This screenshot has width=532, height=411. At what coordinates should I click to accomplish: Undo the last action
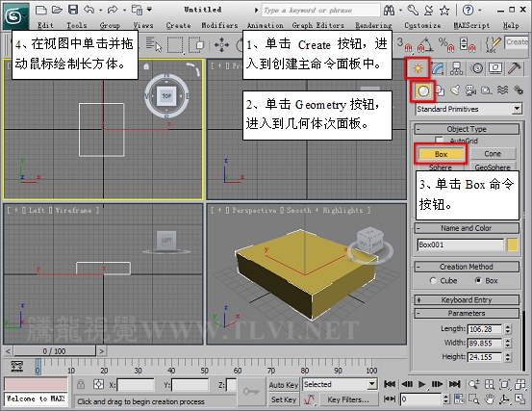point(89,10)
